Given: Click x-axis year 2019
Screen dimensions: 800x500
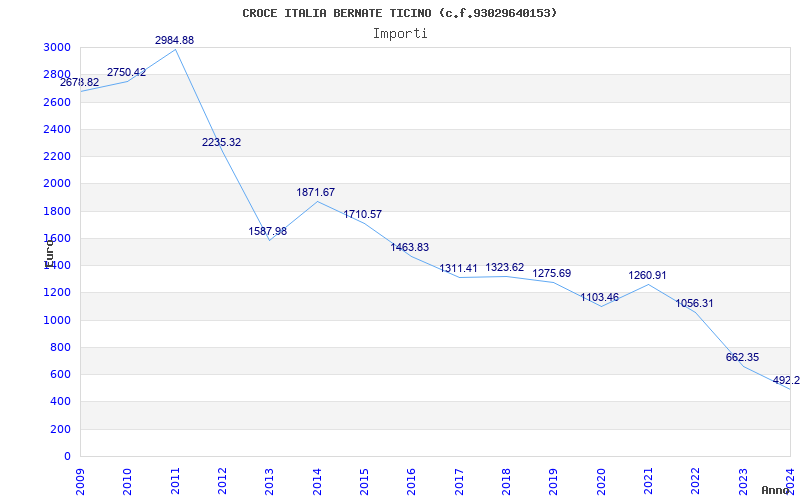Looking at the screenshot, I should (554, 482).
